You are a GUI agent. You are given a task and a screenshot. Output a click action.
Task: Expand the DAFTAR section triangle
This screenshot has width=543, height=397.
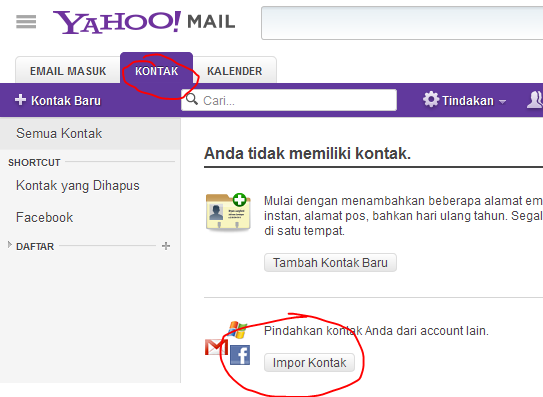pos(10,245)
